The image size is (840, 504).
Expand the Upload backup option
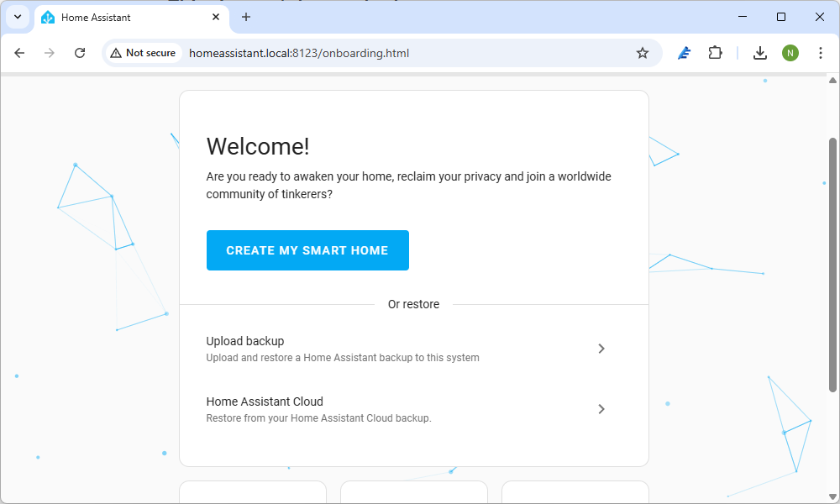pos(601,348)
